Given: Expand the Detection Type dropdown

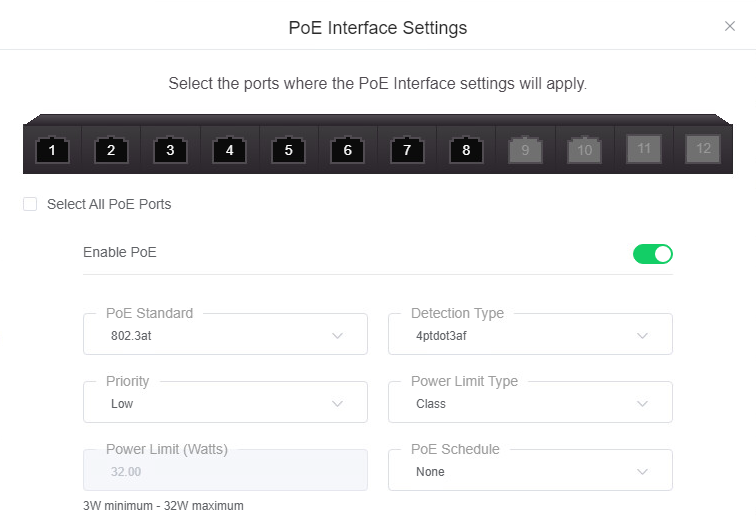Looking at the screenshot, I should click(x=530, y=334).
